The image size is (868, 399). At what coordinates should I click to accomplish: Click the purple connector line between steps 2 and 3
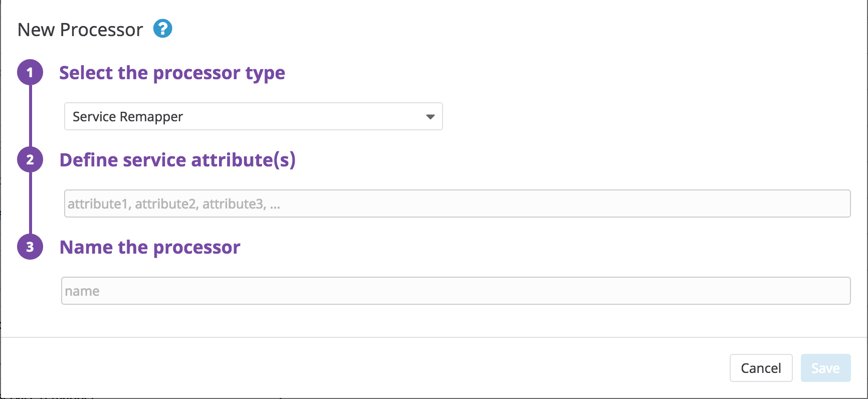30,203
